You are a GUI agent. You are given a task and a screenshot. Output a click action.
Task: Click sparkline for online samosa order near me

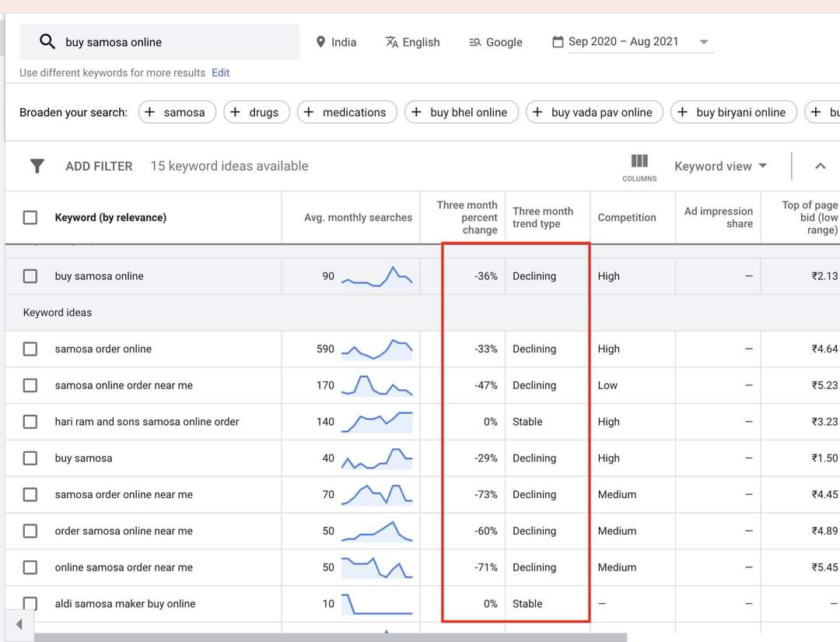click(376, 568)
